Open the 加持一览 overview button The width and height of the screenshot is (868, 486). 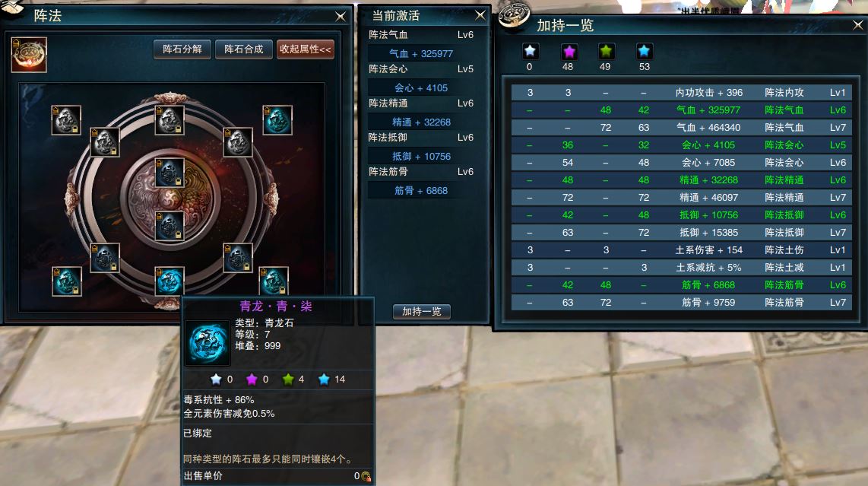(x=422, y=311)
